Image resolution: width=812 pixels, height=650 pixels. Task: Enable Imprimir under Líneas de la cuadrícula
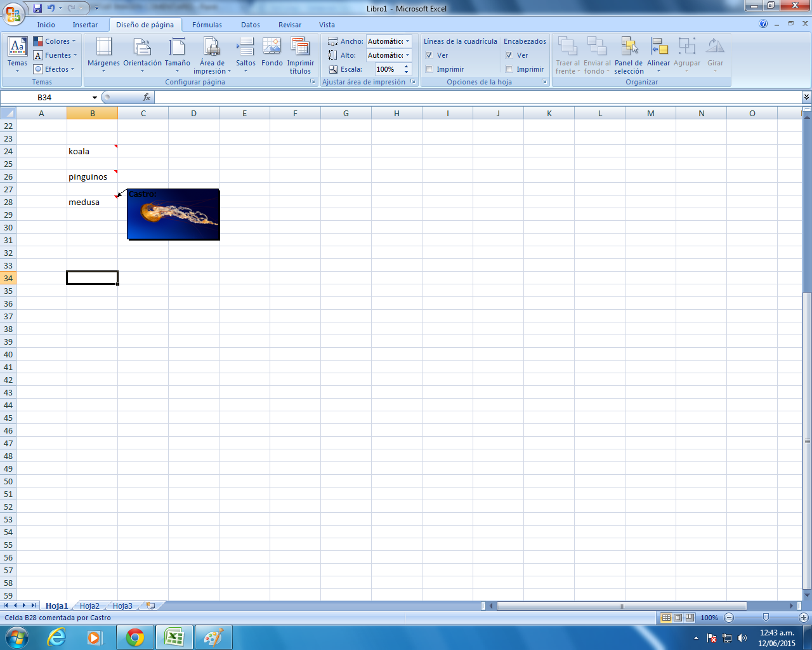tap(429, 69)
